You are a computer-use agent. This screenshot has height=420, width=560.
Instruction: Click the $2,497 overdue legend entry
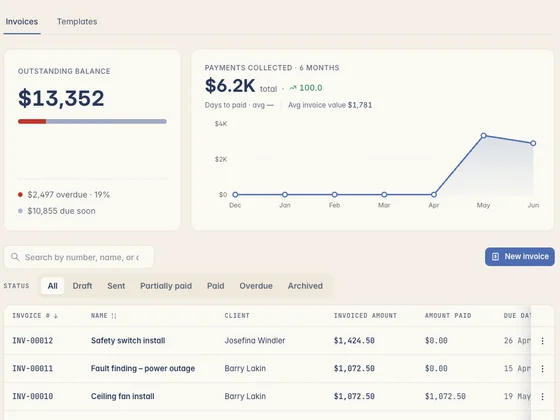64,195
